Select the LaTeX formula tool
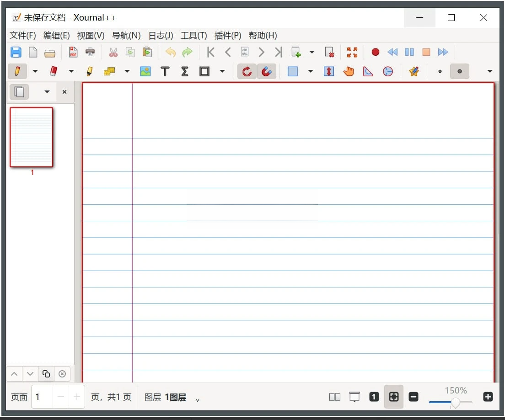505x420 pixels. point(185,71)
